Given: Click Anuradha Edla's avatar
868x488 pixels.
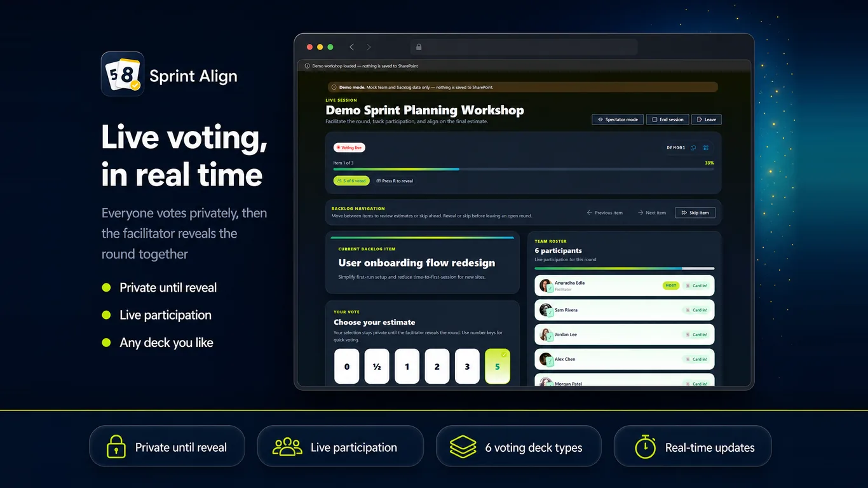Looking at the screenshot, I should (546, 285).
